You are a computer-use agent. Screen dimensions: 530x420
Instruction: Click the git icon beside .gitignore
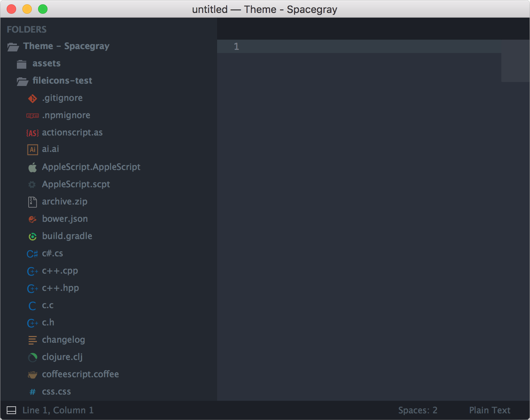tap(33, 99)
